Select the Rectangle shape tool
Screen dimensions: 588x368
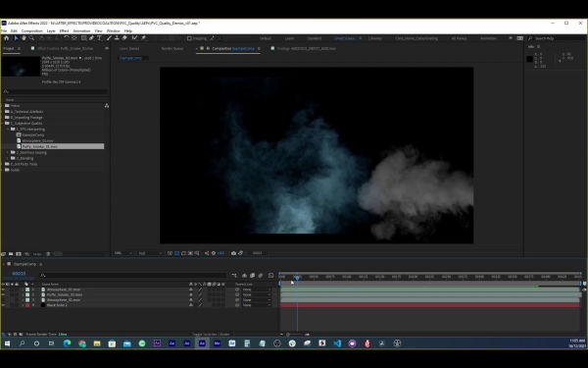point(84,38)
